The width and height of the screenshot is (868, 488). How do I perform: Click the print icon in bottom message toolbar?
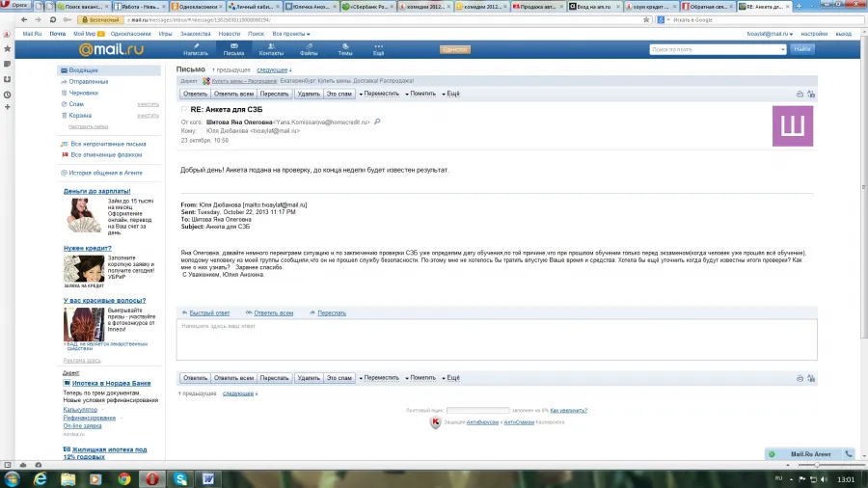800,378
